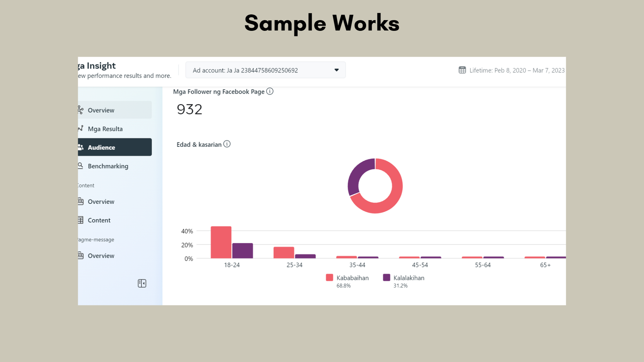Click the Kalalakihan 31.2% value
This screenshot has height=362, width=644.
(400, 286)
